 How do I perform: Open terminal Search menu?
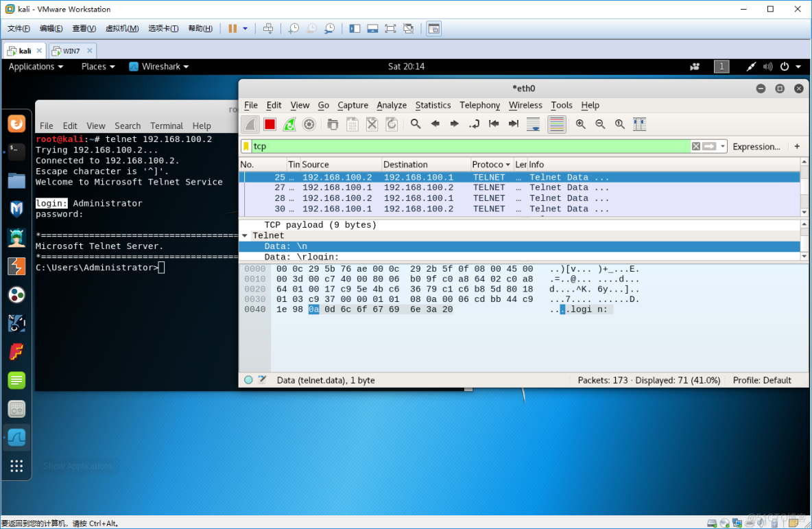128,126
